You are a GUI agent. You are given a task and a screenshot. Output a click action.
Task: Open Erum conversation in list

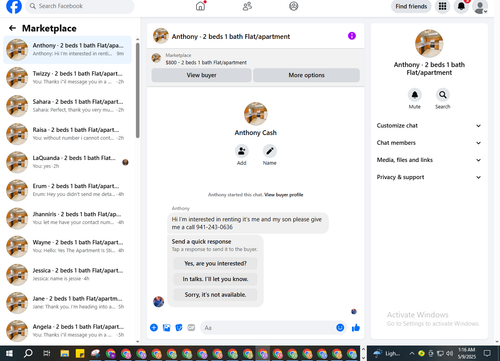tap(67, 190)
